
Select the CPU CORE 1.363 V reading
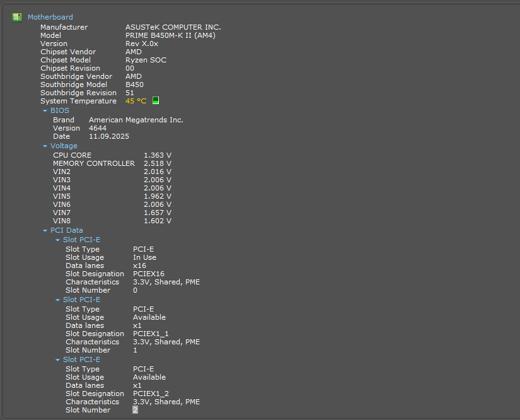point(157,155)
